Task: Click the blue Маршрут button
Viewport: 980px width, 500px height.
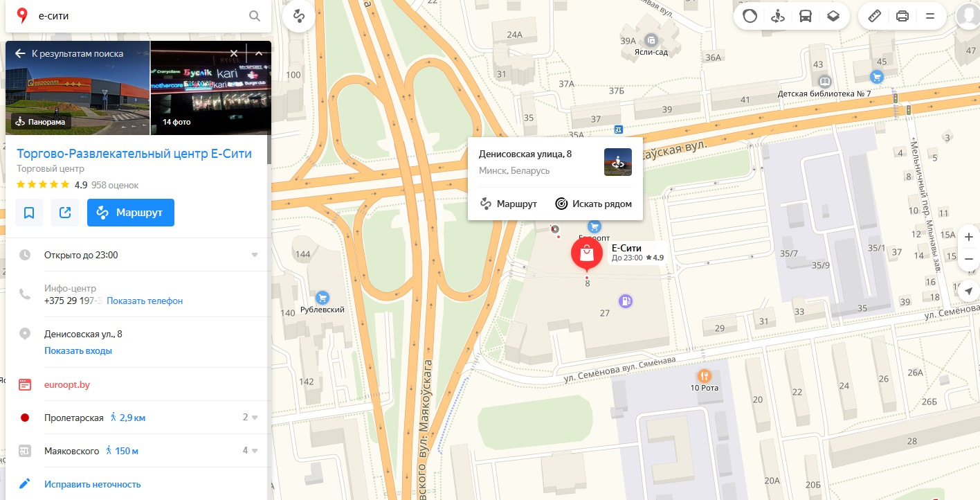Action: point(131,213)
